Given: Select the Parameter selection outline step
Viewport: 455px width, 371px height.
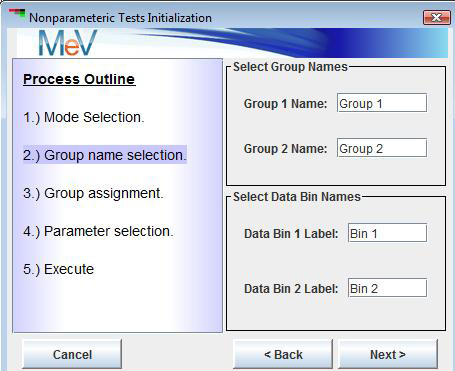Looking at the screenshot, I should point(98,231).
